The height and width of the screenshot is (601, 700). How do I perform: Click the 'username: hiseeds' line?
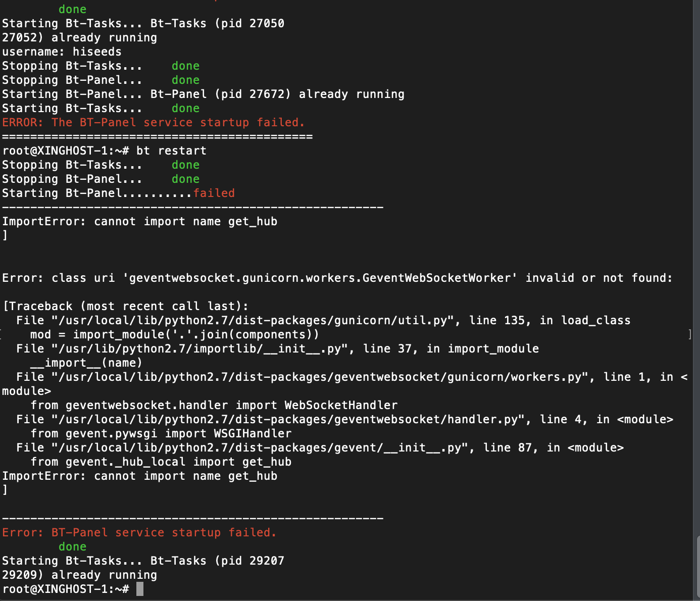62,52
